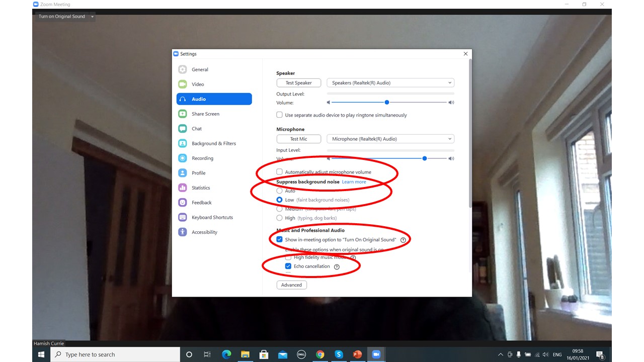This screenshot has height=362, width=644.
Task: Follow the Learn more link
Action: pyautogui.click(x=354, y=182)
